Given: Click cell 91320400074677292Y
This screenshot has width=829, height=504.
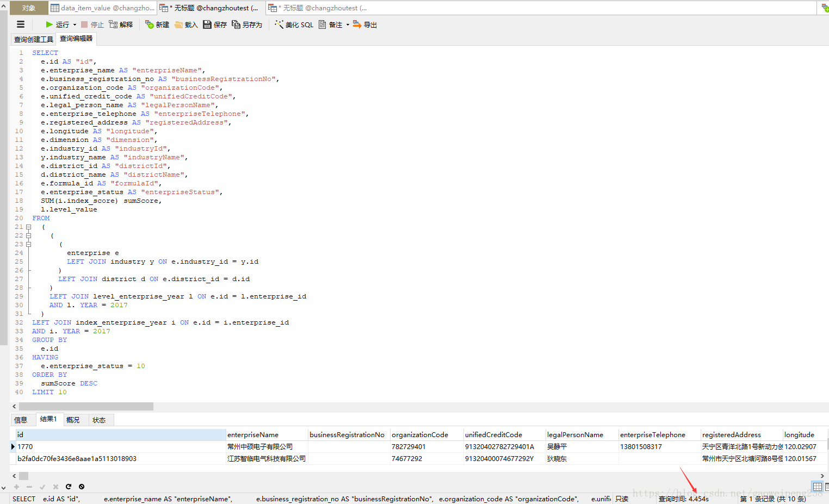Looking at the screenshot, I should (505, 458).
